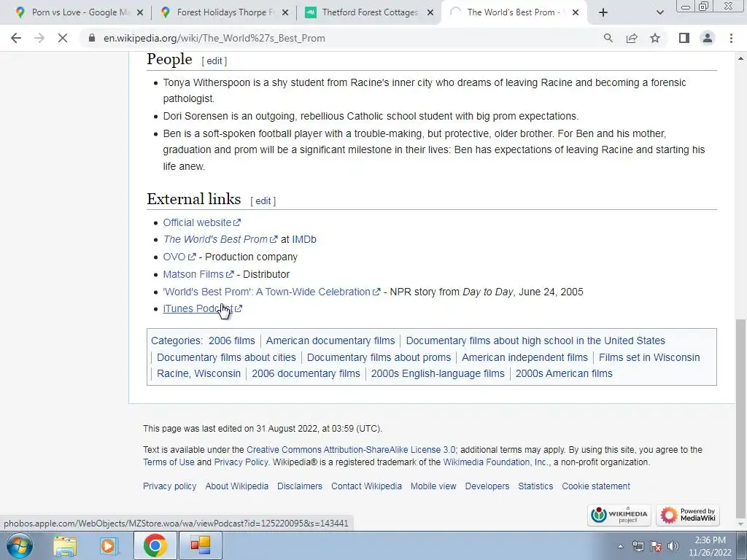Show hidden system tray icons
Viewport: 747px width, 560px height.
pos(620,546)
